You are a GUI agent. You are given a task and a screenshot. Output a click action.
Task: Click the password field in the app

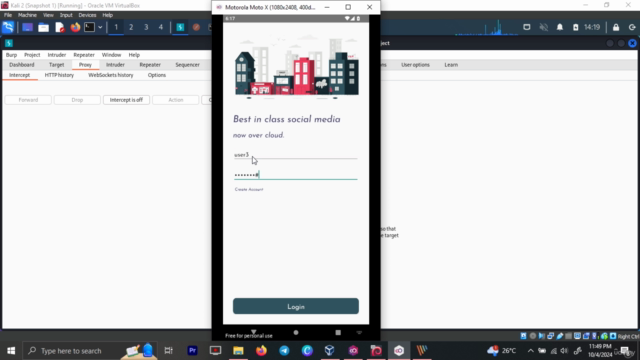296,175
